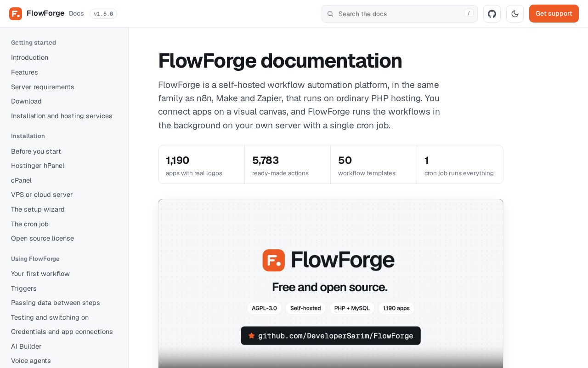Select VPS or cloud server
This screenshot has width=588, height=368.
point(42,195)
